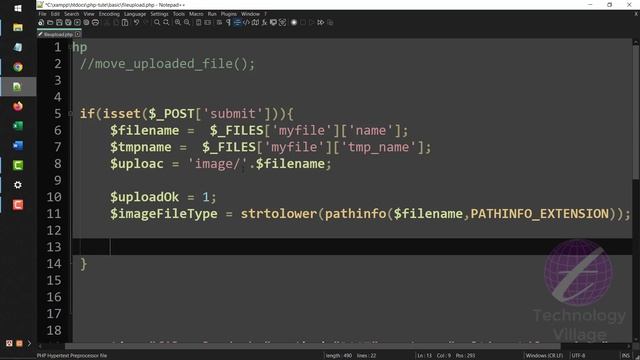The height and width of the screenshot is (360, 640).
Task: Toggle word wrap in toolbar
Action: coord(219,22)
